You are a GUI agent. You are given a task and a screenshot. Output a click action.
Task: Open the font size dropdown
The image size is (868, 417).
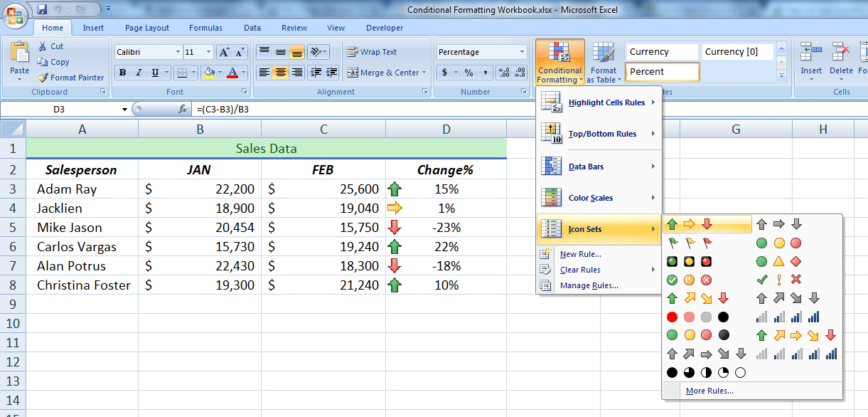coord(208,51)
